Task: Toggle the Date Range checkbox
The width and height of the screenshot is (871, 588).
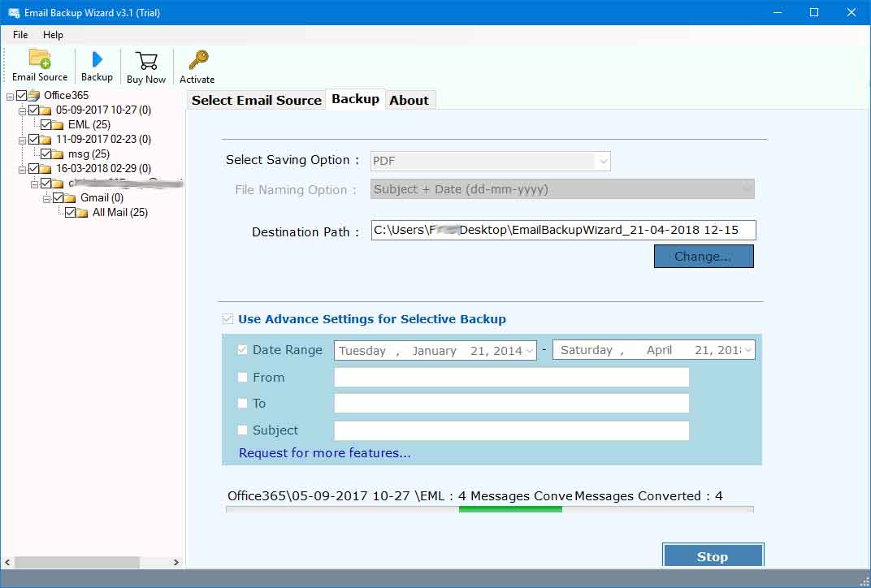Action: pos(242,350)
